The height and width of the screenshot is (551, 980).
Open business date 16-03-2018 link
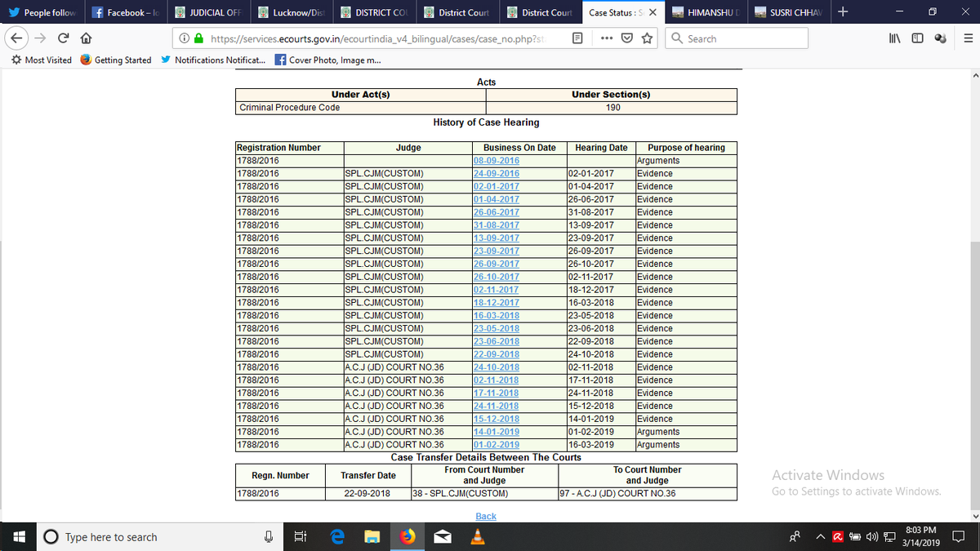click(x=497, y=316)
